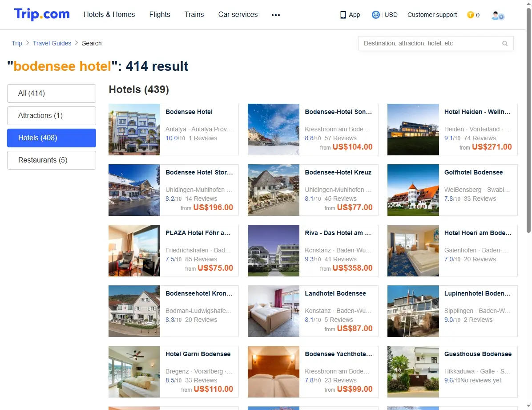The image size is (532, 410).
Task: Click the Bodensee Hotel title
Action: pos(189,112)
